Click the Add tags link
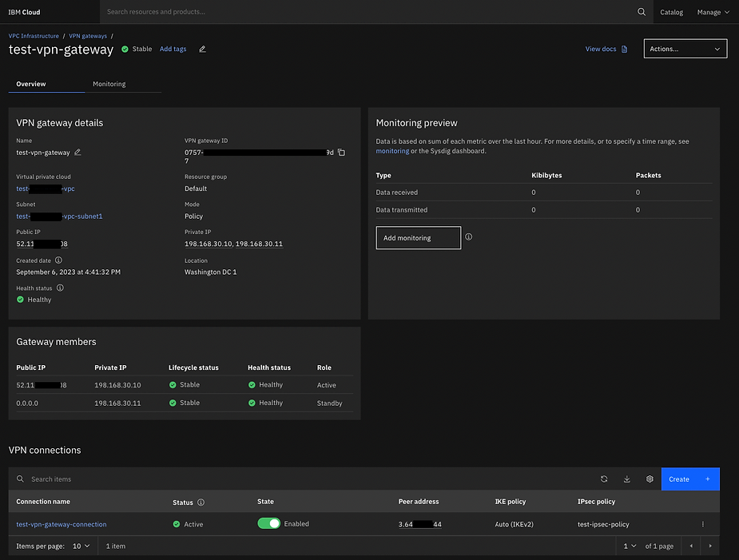Viewport: 739px width, 560px height. [173, 49]
